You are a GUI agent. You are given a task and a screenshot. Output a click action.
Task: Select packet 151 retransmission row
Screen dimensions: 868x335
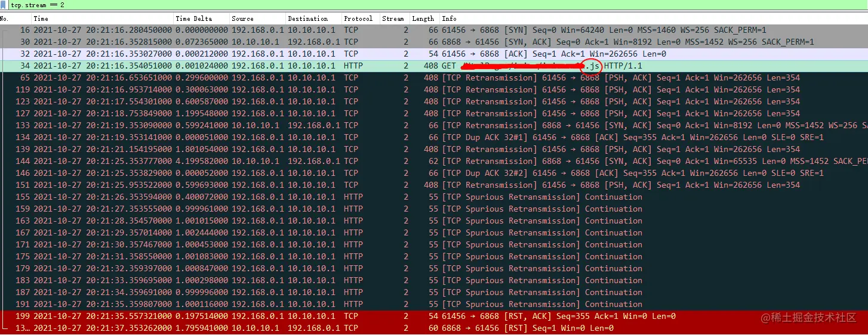(434, 185)
